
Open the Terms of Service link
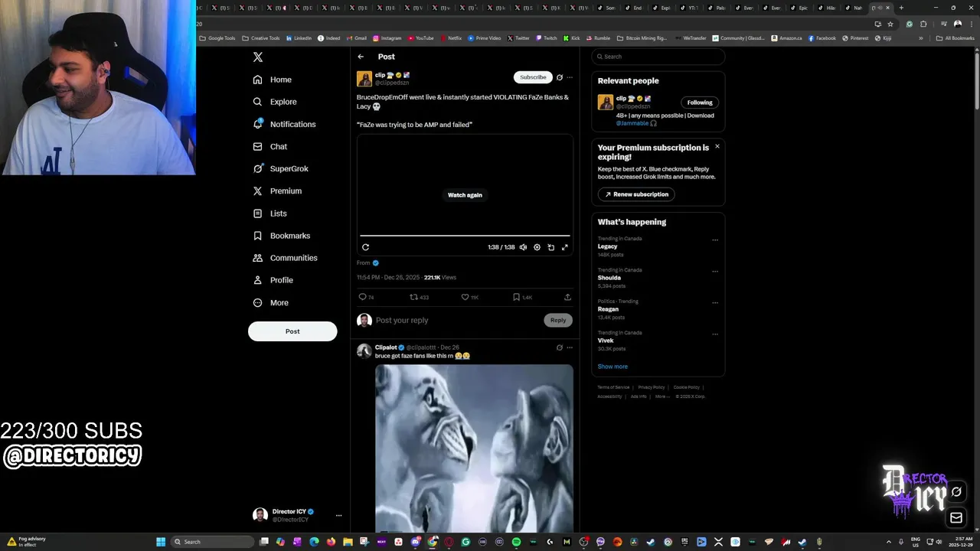click(613, 387)
